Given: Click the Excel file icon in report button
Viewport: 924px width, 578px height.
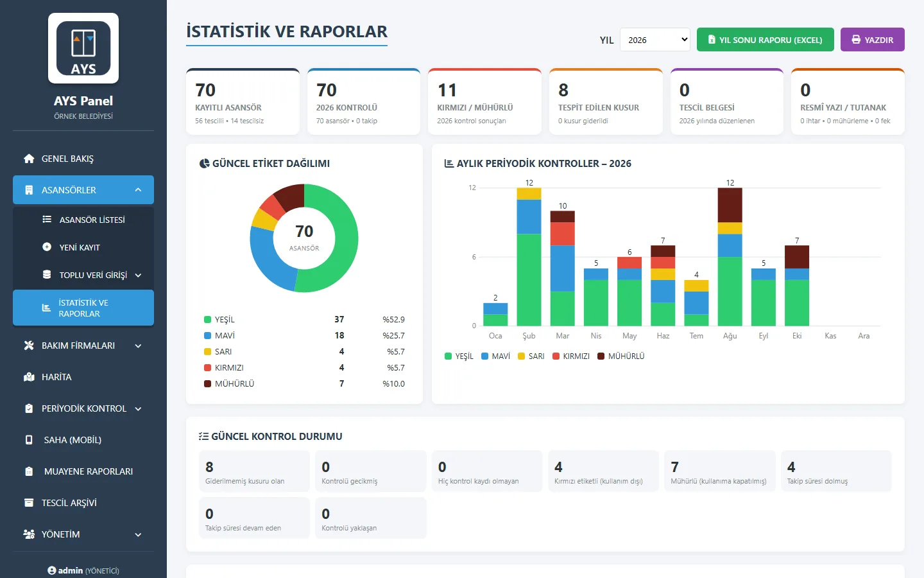Looking at the screenshot, I should (712, 40).
